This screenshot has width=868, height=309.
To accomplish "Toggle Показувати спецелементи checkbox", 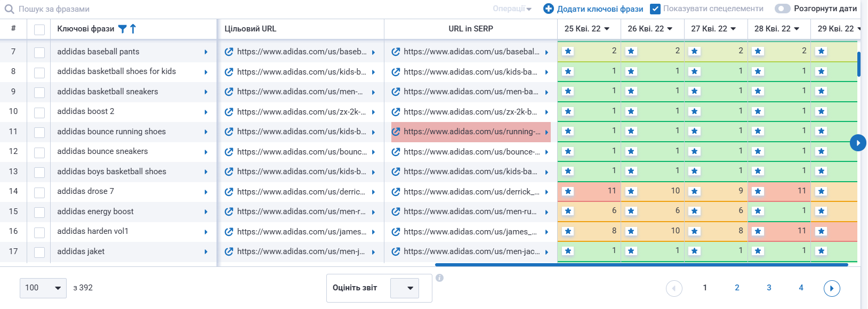I will tap(655, 9).
